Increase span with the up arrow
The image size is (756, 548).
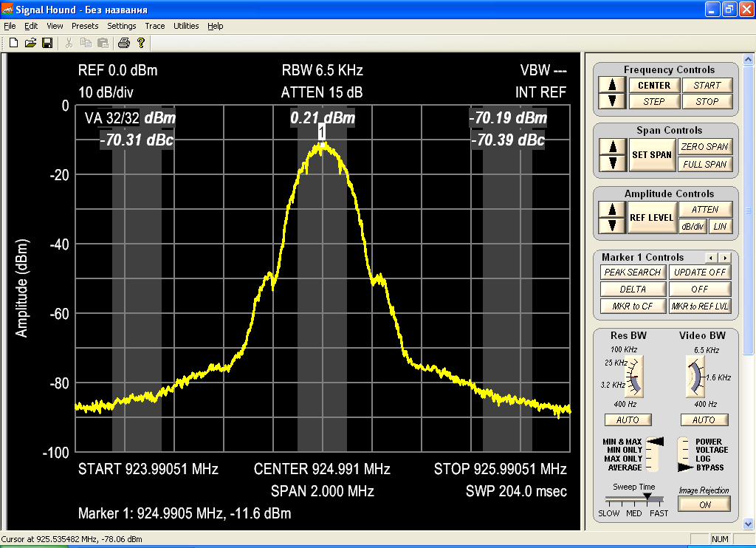[x=613, y=147]
